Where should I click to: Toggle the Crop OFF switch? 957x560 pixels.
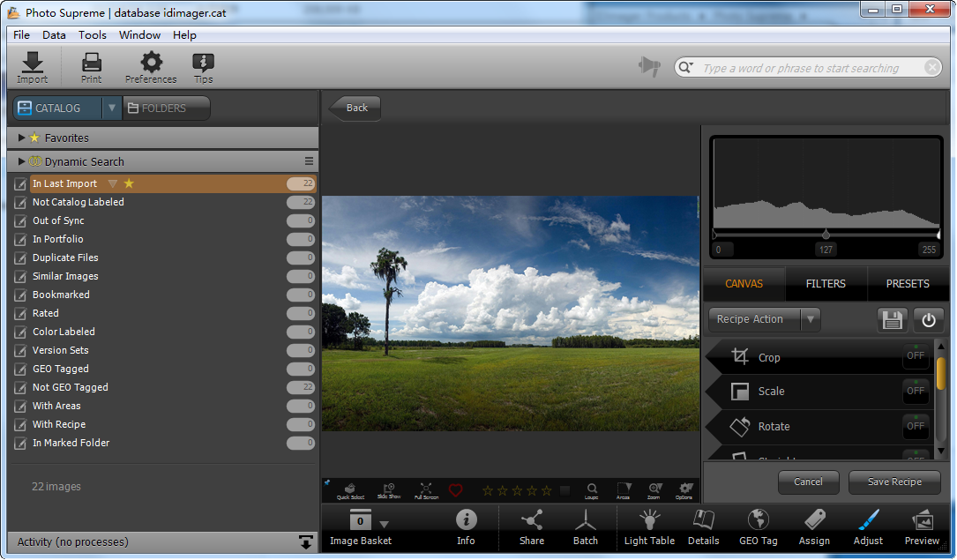click(916, 356)
